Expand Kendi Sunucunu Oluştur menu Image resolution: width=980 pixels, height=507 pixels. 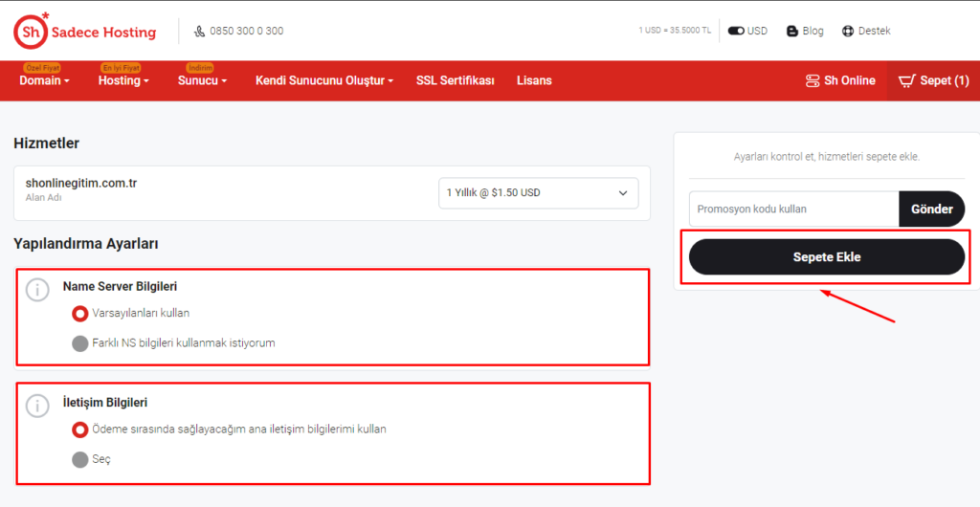click(x=324, y=80)
